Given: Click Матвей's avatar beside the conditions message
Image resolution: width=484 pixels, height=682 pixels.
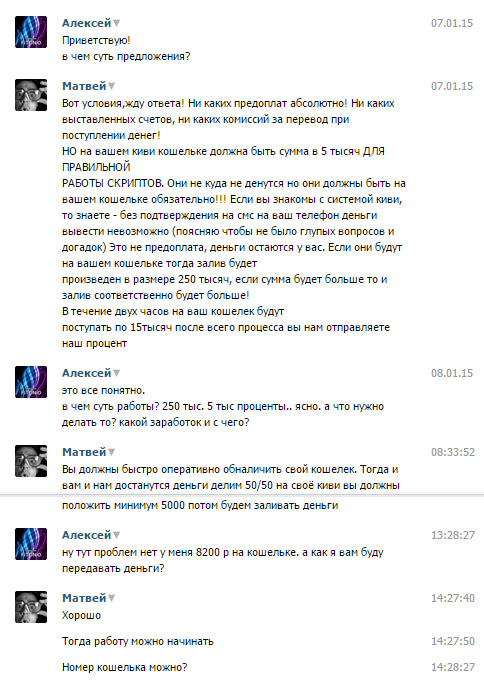Looking at the screenshot, I should (x=31, y=95).
